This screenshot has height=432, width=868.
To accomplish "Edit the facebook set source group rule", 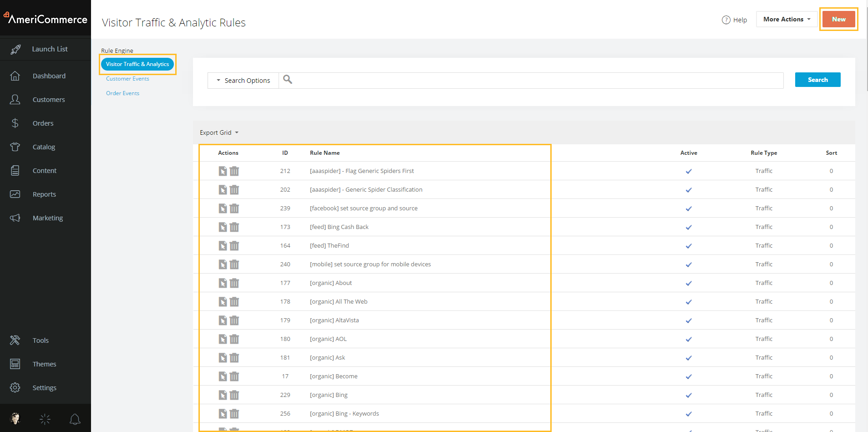I will click(223, 208).
